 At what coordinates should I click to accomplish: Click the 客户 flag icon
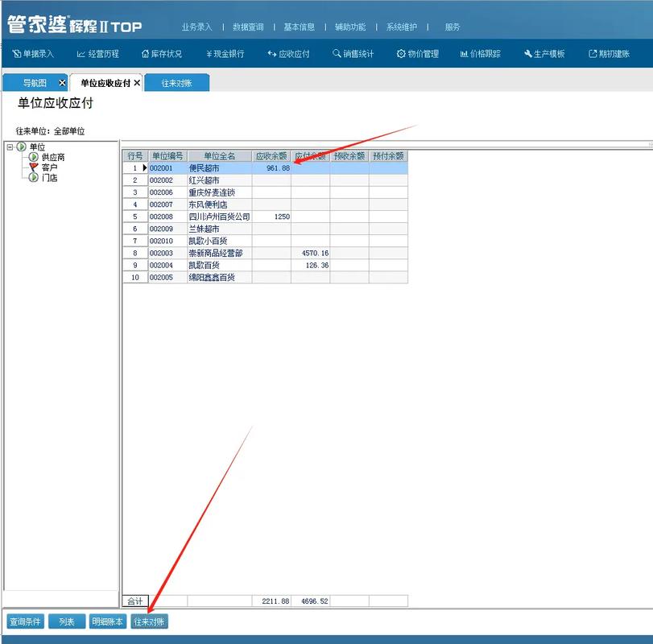coord(33,167)
